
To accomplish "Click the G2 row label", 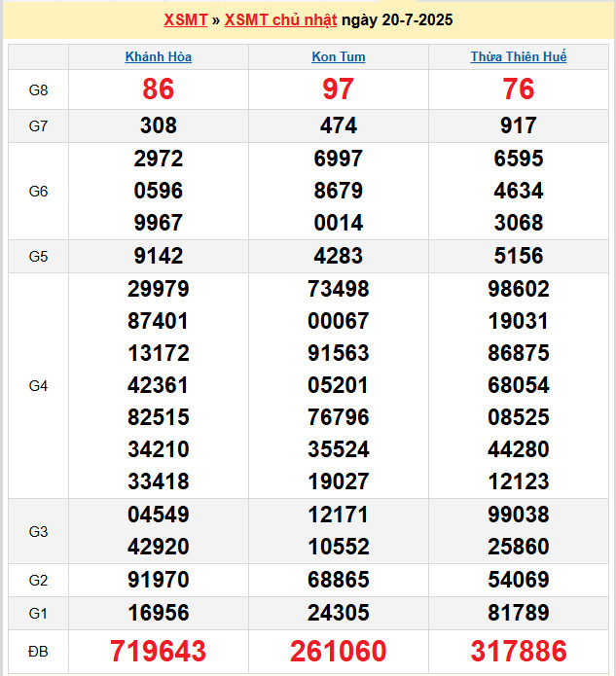I will tap(38, 581).
